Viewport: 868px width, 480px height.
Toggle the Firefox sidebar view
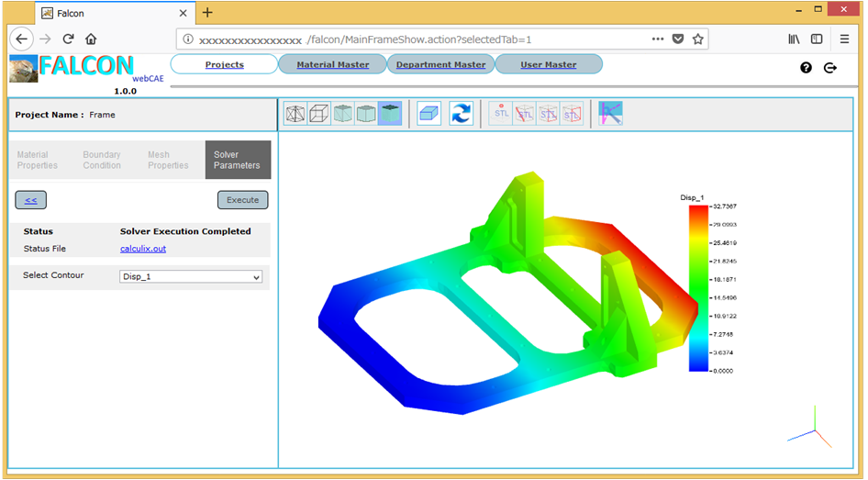pos(817,39)
